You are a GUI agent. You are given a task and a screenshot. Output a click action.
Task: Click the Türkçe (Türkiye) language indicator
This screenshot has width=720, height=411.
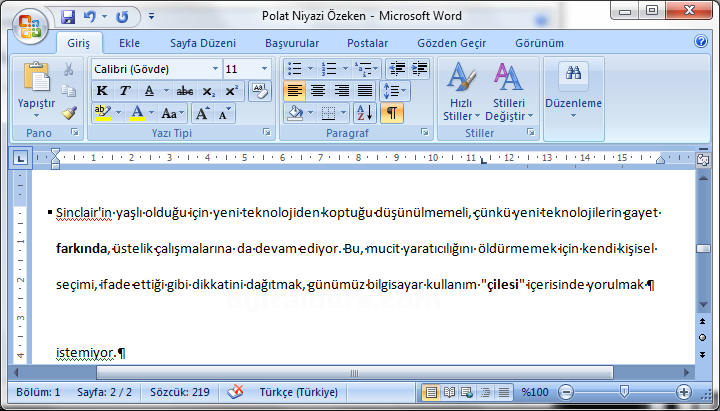[298, 392]
